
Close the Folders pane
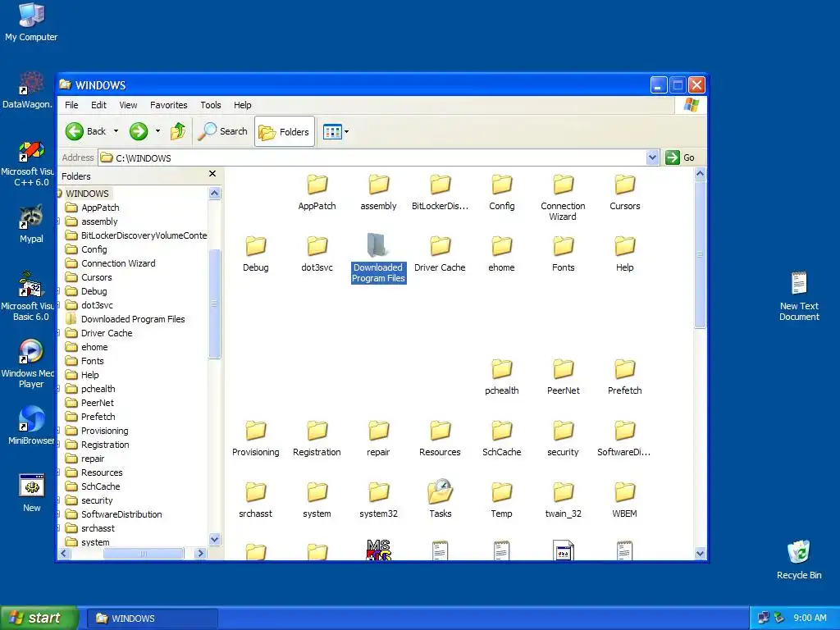coord(212,174)
